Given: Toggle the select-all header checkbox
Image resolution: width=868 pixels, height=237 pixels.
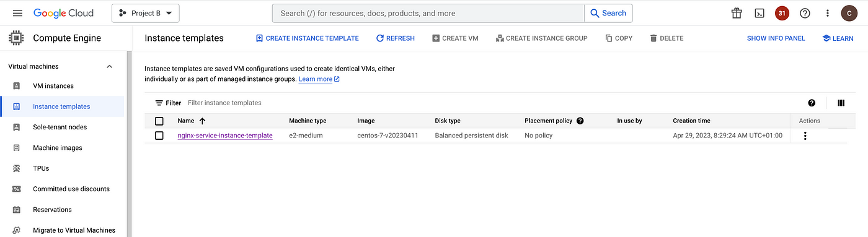Looking at the screenshot, I should click(x=159, y=121).
